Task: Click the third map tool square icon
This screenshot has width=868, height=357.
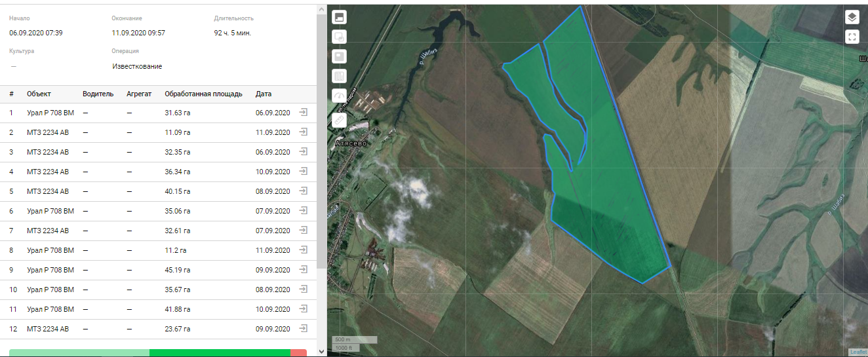Action: coord(339,56)
